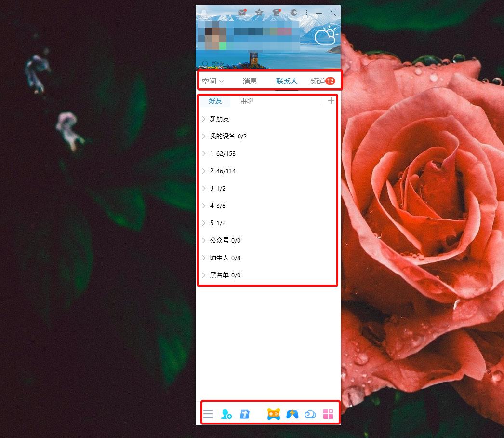Open the Weiyun cloud icon

pos(310,414)
